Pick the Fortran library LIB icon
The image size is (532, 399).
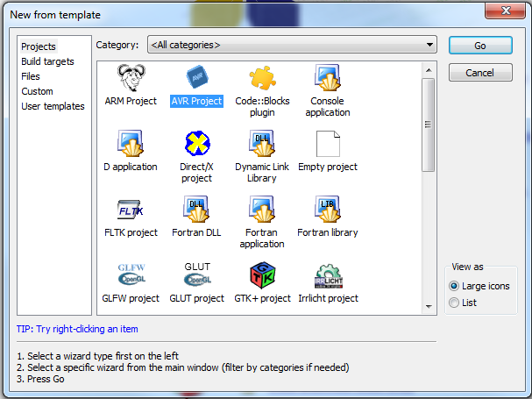[x=328, y=210]
